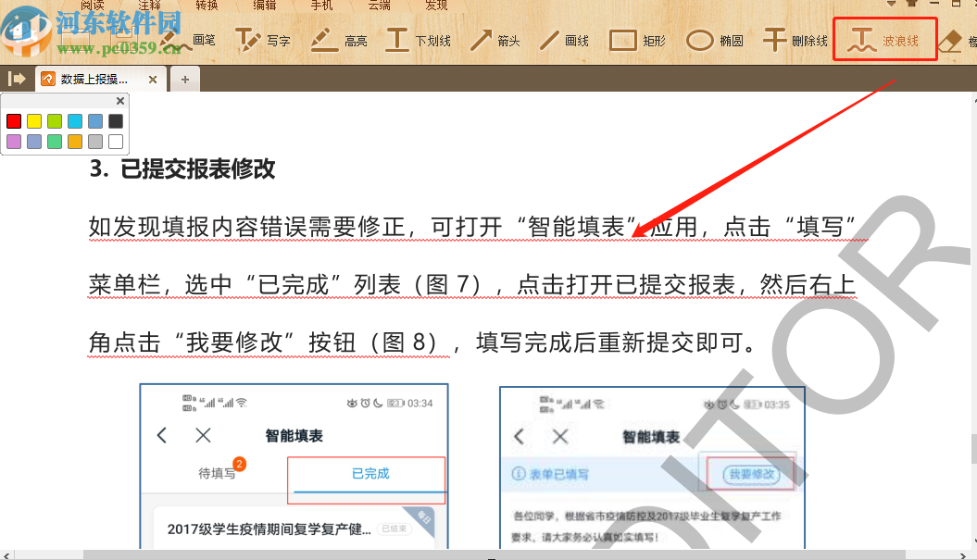
Task: Choose the 高亮 highlight tool
Action: [x=344, y=39]
